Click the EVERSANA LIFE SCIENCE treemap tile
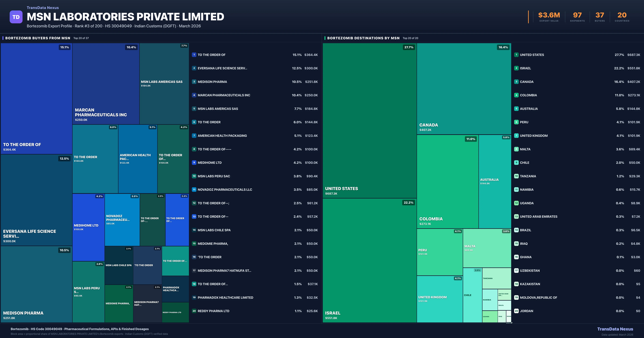Screen dimensions: 644x338 pyautogui.click(x=36, y=200)
